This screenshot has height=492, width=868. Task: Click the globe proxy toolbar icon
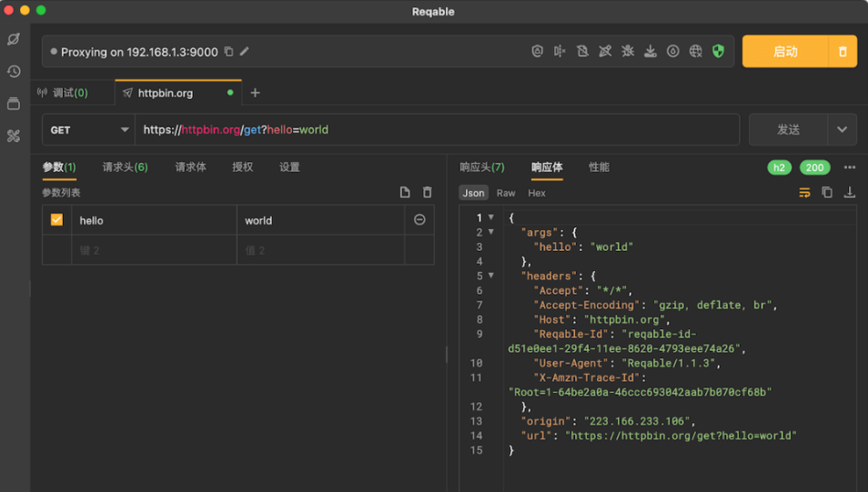(696, 52)
